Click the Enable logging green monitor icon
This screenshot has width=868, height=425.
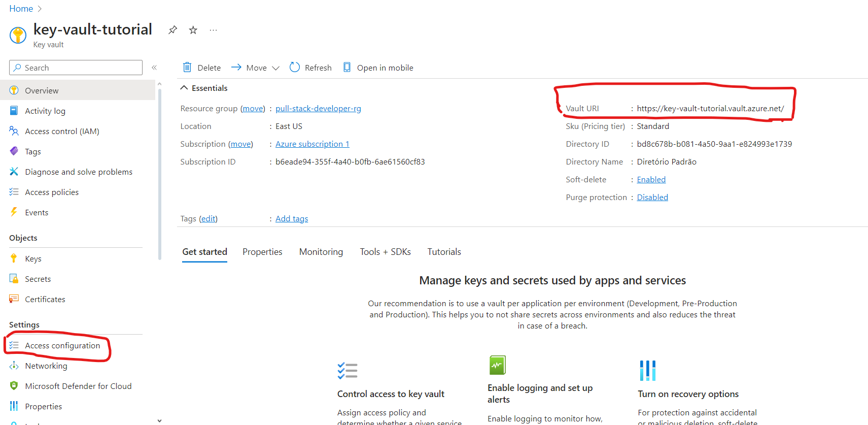497,365
